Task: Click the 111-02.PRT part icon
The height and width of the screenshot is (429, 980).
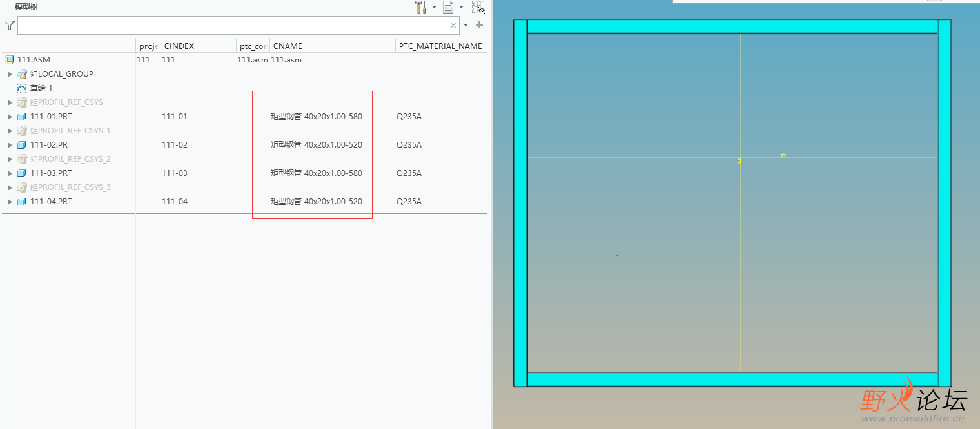Action: point(22,145)
